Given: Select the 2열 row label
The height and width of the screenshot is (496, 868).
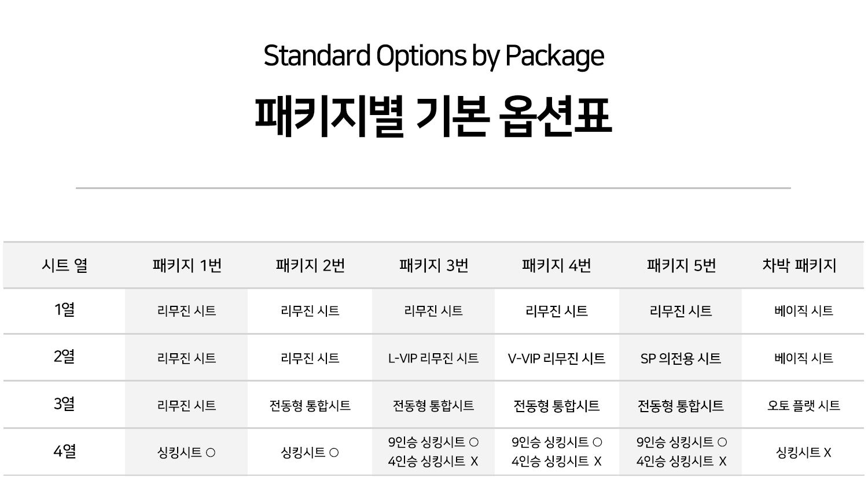Looking at the screenshot, I should (65, 357).
